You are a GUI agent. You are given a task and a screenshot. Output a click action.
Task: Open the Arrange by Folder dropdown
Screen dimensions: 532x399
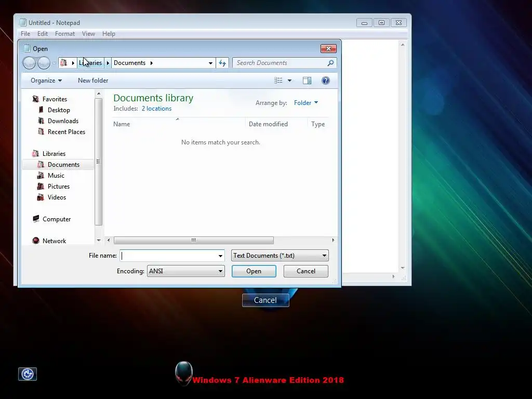[x=305, y=103]
